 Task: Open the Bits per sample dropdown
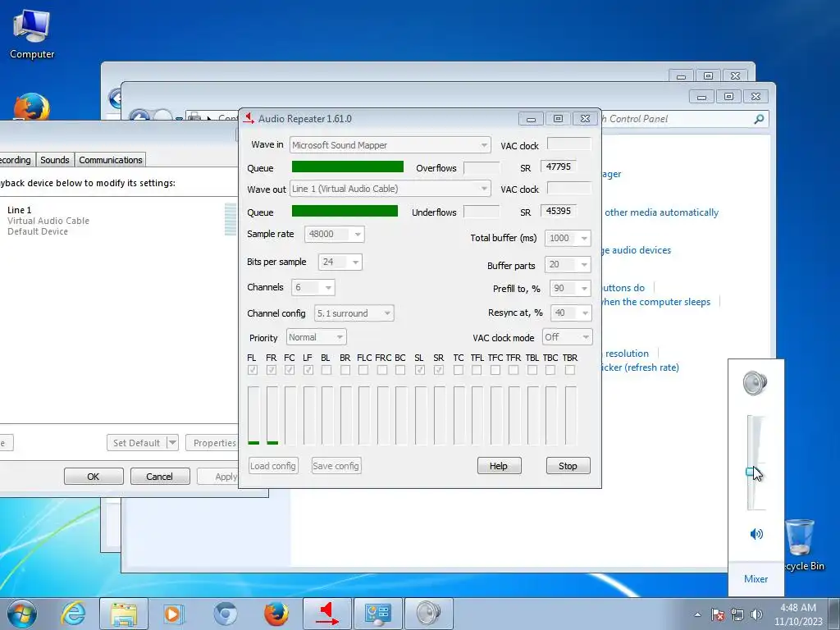point(340,262)
